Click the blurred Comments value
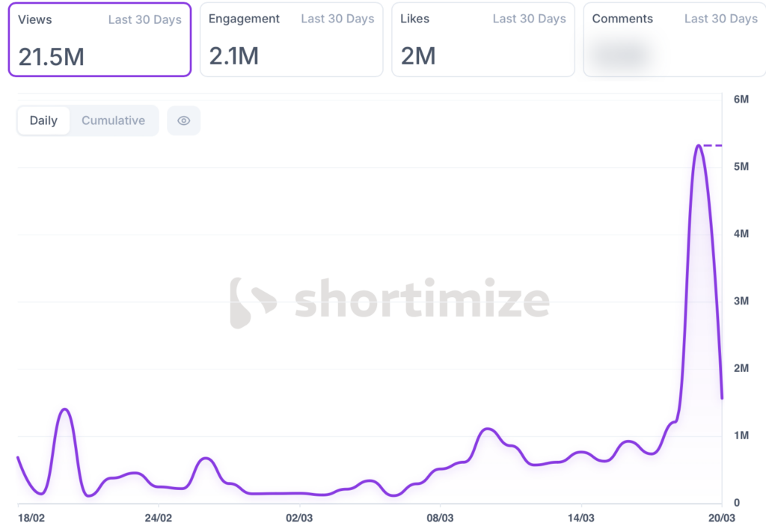This screenshot has height=532, width=766. pyautogui.click(x=617, y=55)
